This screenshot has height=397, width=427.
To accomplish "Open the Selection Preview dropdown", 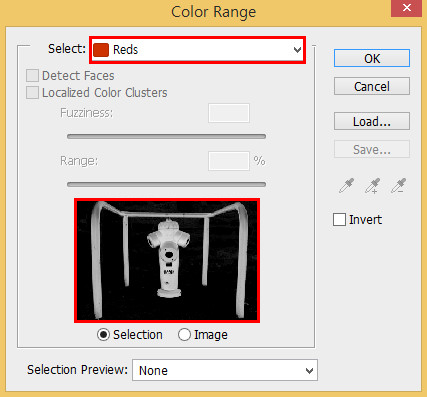I will pyautogui.click(x=225, y=370).
